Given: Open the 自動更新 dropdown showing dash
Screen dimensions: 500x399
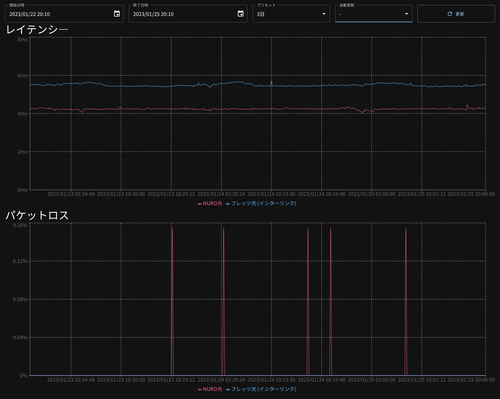Looking at the screenshot, I should click(374, 14).
